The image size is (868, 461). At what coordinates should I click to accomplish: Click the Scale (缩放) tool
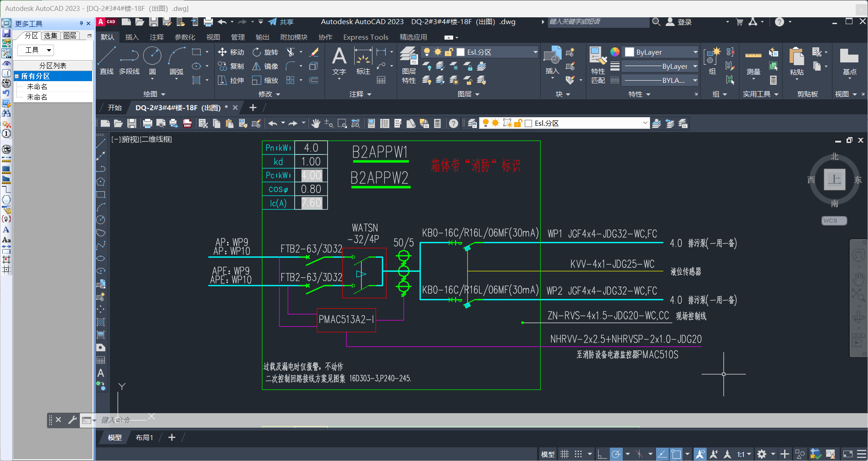pyautogui.click(x=265, y=81)
